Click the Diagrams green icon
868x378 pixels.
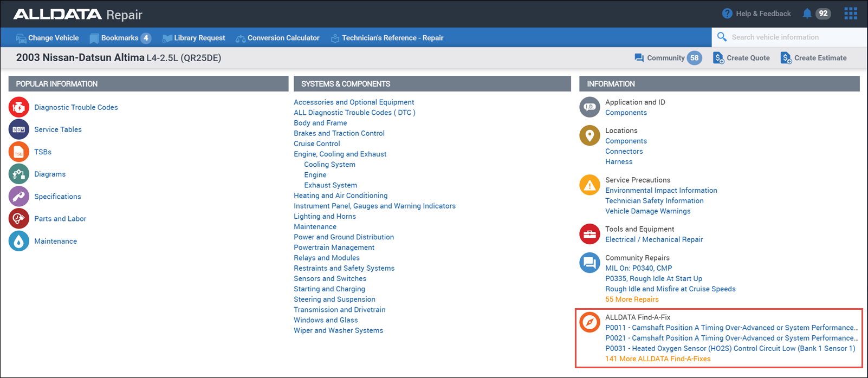point(19,174)
